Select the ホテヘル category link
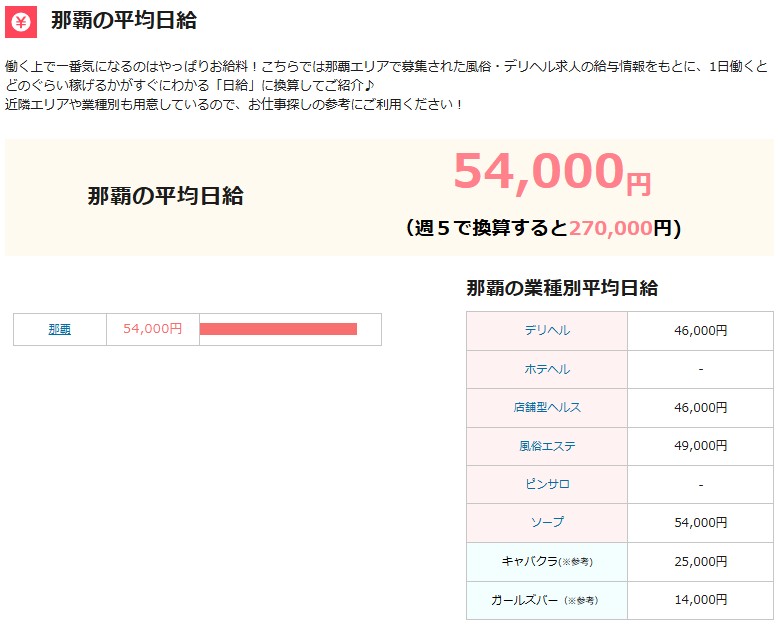This screenshot has width=778, height=628. click(547, 369)
